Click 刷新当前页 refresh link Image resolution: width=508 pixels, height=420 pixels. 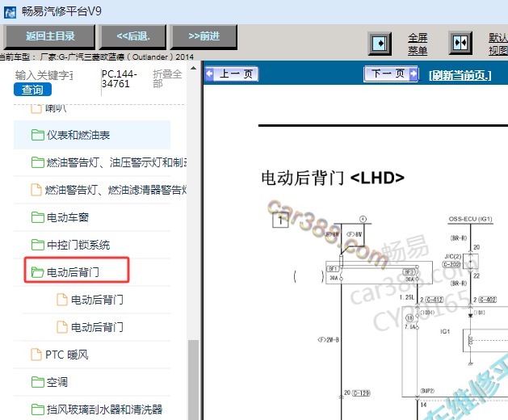(x=460, y=75)
